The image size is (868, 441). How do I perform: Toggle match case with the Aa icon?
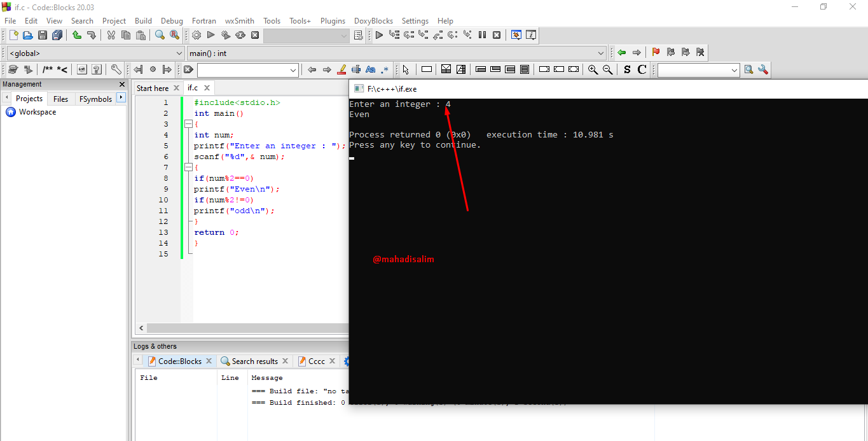pyautogui.click(x=371, y=70)
